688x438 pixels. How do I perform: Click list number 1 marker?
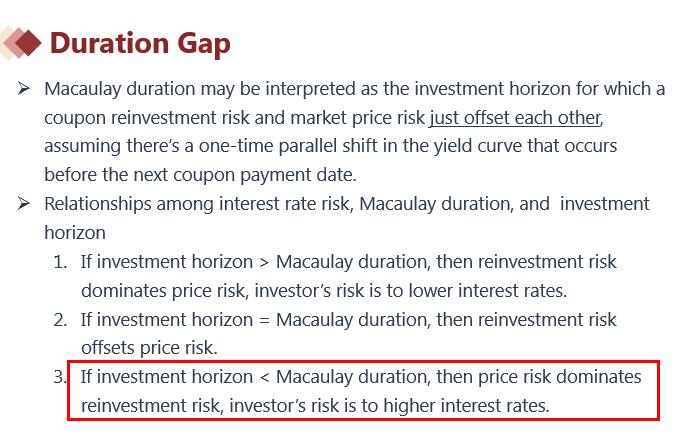[x=60, y=262]
